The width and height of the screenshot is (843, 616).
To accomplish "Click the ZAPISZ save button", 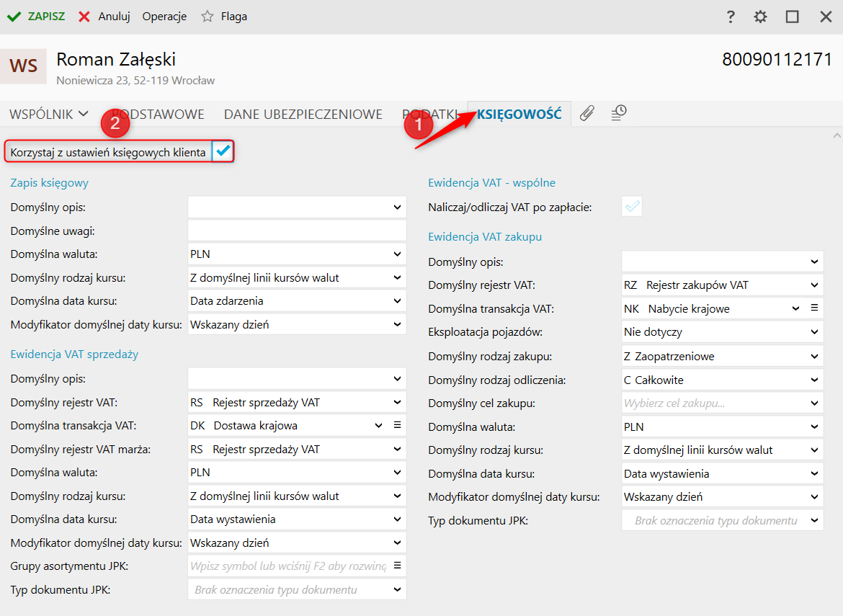I will tap(36, 17).
